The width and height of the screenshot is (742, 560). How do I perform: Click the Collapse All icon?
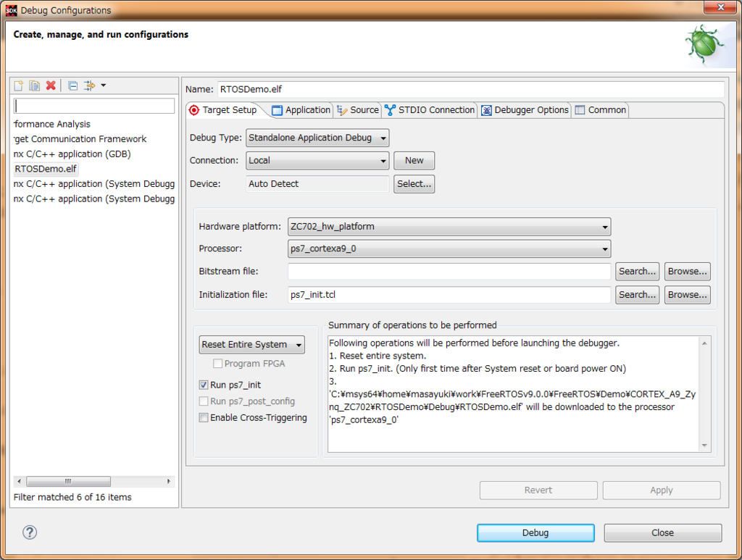click(x=73, y=85)
